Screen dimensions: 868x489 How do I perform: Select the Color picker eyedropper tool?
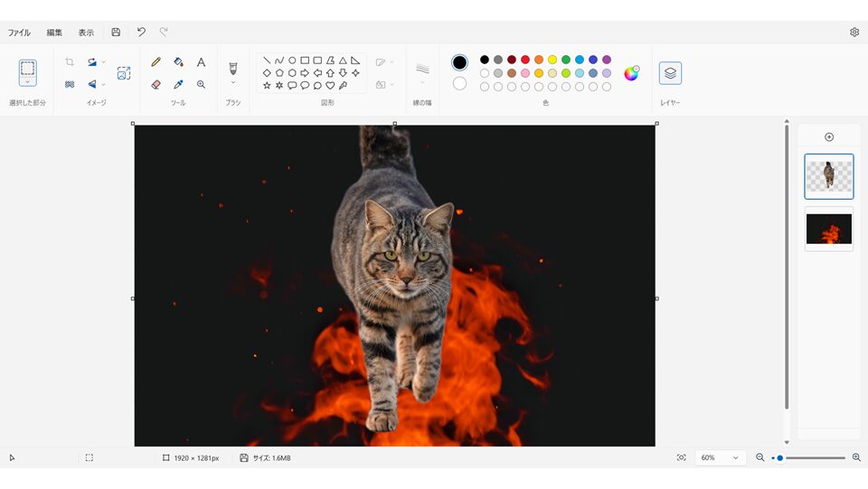point(178,85)
